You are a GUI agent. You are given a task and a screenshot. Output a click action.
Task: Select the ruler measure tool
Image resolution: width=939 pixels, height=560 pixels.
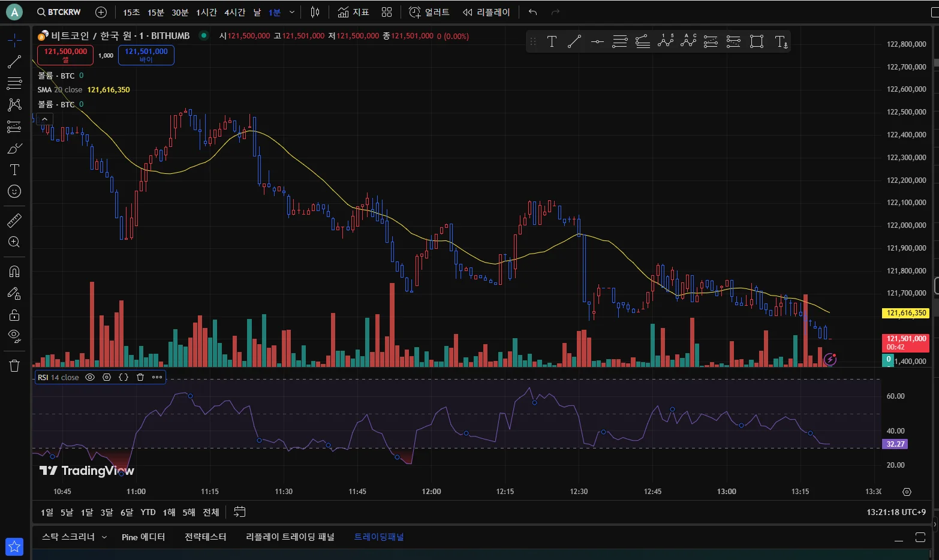[x=14, y=221]
